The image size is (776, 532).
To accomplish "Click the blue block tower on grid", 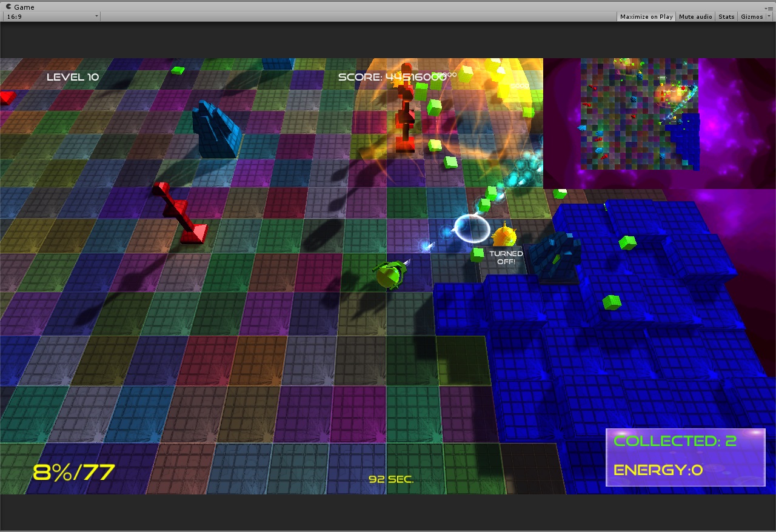I will [216, 130].
